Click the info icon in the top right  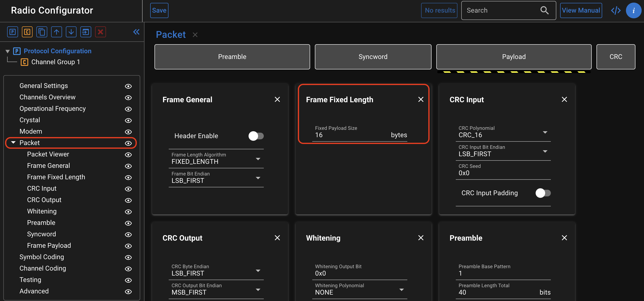(x=634, y=10)
